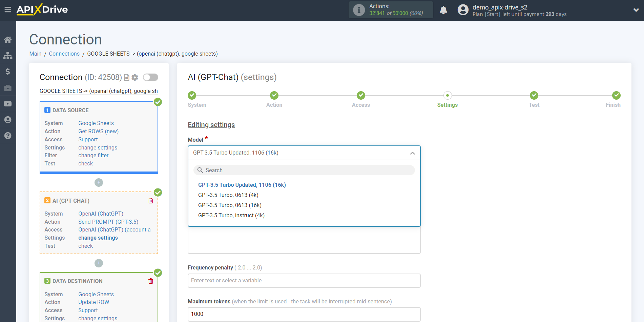The height and width of the screenshot is (322, 644).
Task: Open the hamburger menu icon
Action: [7, 9]
